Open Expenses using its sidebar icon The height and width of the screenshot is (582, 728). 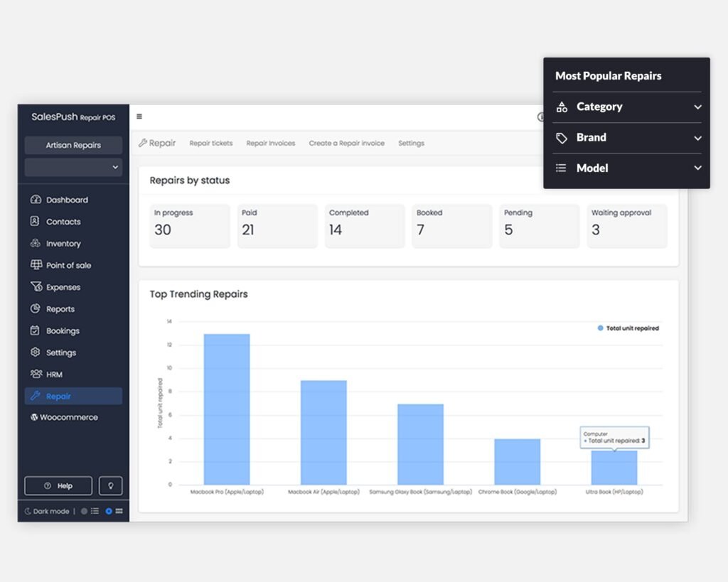[x=36, y=287]
